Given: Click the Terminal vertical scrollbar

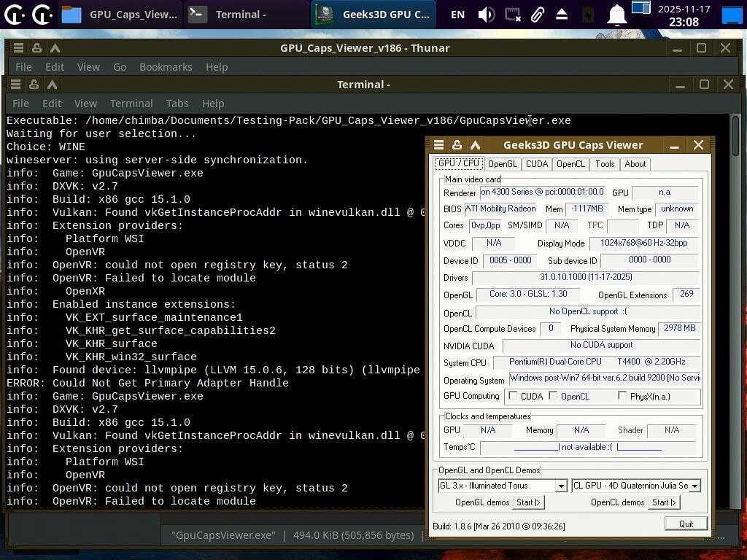Looking at the screenshot, I should [735, 309].
